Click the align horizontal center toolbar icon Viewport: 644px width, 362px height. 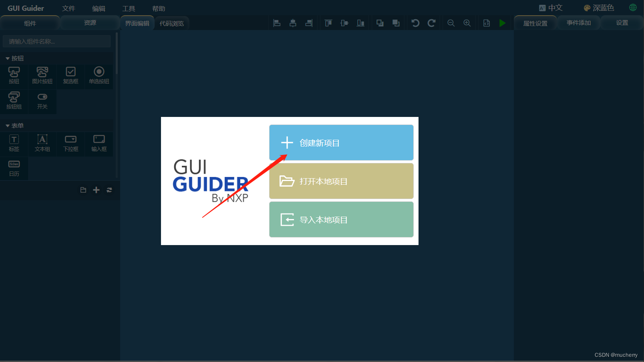click(293, 23)
